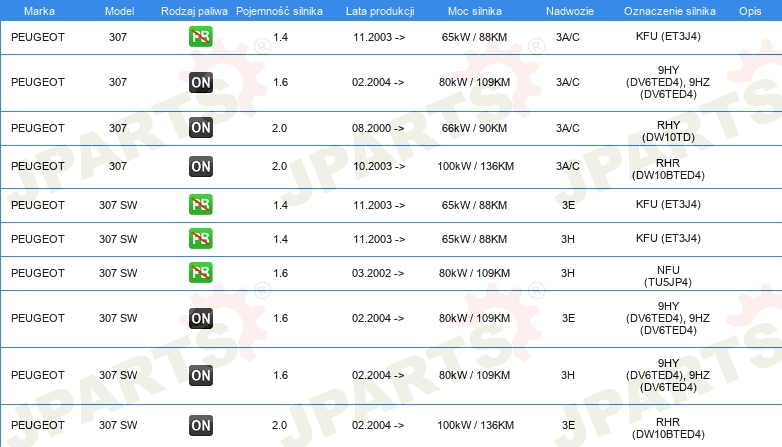Click the Oznaczenie silnika column header
Viewport: 782px width, 447px height.
tap(669, 11)
